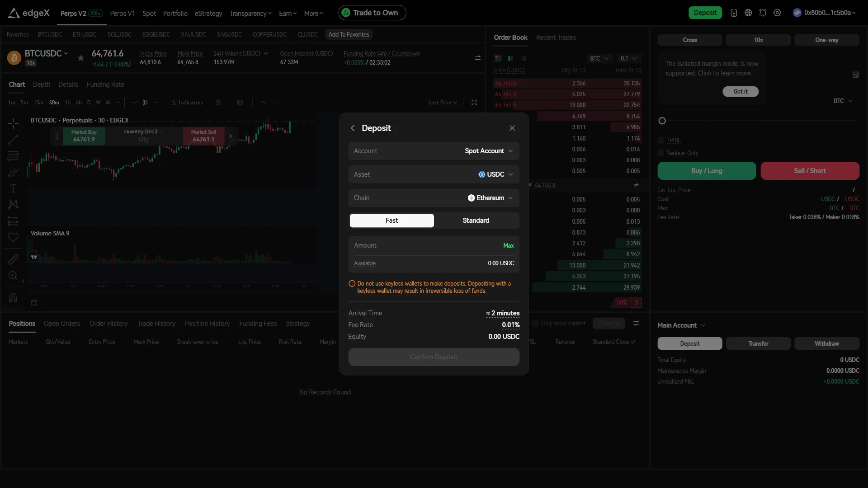Viewport: 868px width, 488px height.
Task: Open positions table settings sliders icon
Action: 636,323
